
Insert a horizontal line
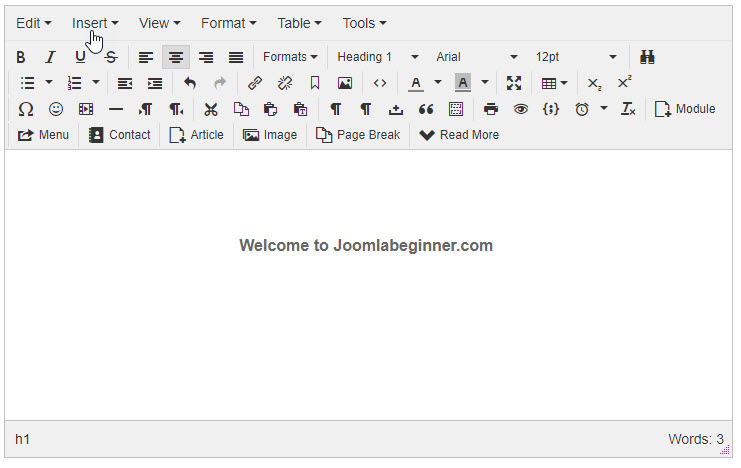tap(116, 109)
